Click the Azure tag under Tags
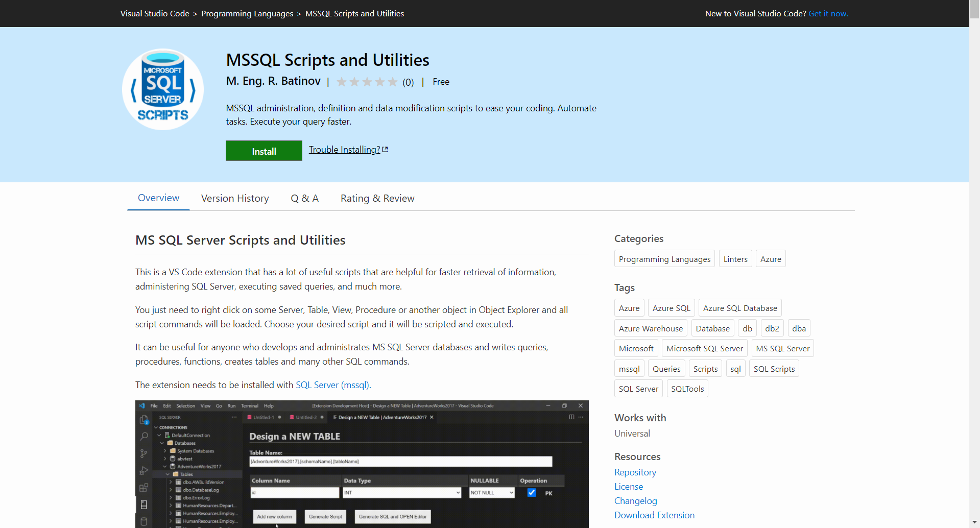Viewport: 980px width, 528px height. click(x=629, y=308)
